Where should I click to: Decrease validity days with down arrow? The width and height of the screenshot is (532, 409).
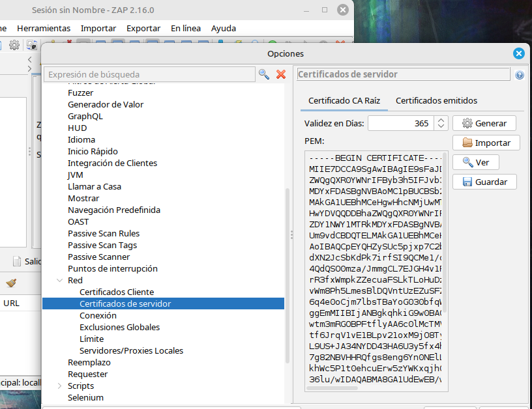(x=441, y=126)
